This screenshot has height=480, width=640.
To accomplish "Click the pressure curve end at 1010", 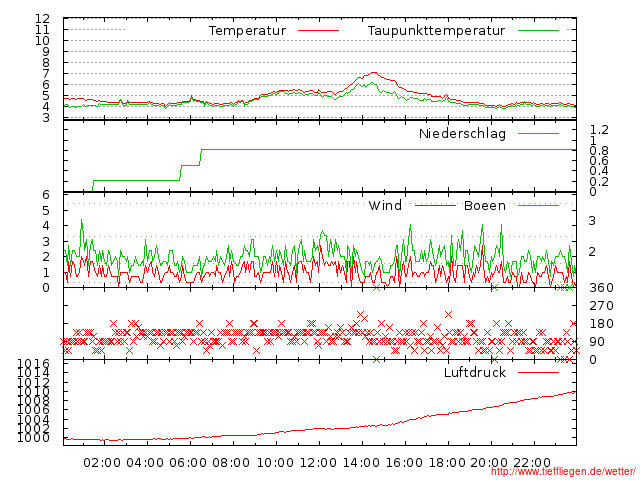I will tap(573, 392).
